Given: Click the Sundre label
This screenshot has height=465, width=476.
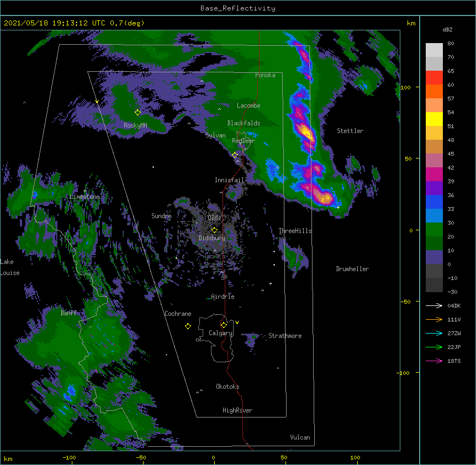Looking at the screenshot, I should click(x=161, y=216).
